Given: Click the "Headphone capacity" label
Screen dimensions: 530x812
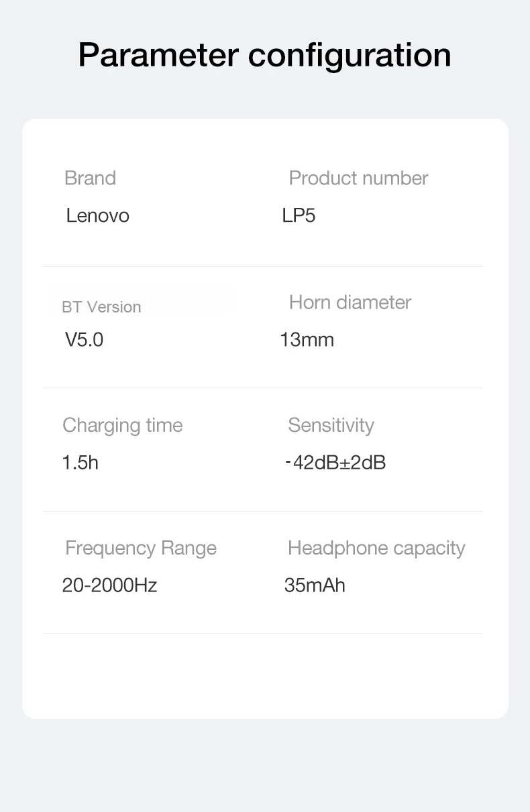Looking at the screenshot, I should 376,548.
